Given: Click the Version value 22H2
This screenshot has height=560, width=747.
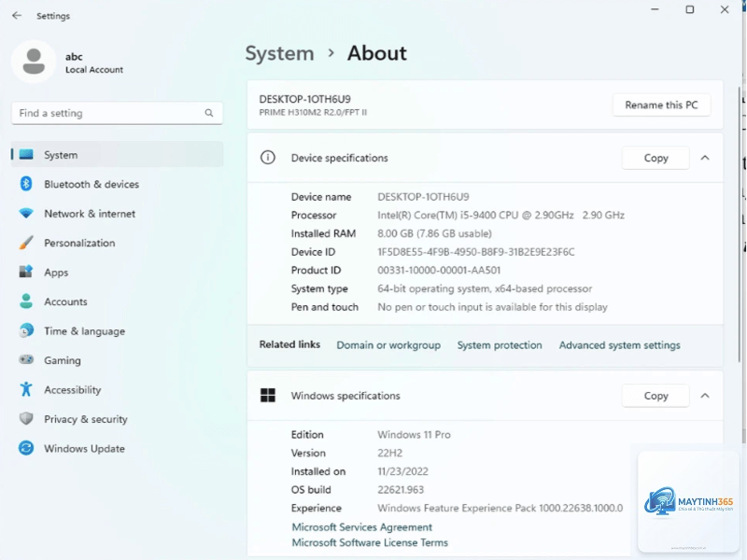Looking at the screenshot, I should [389, 453].
